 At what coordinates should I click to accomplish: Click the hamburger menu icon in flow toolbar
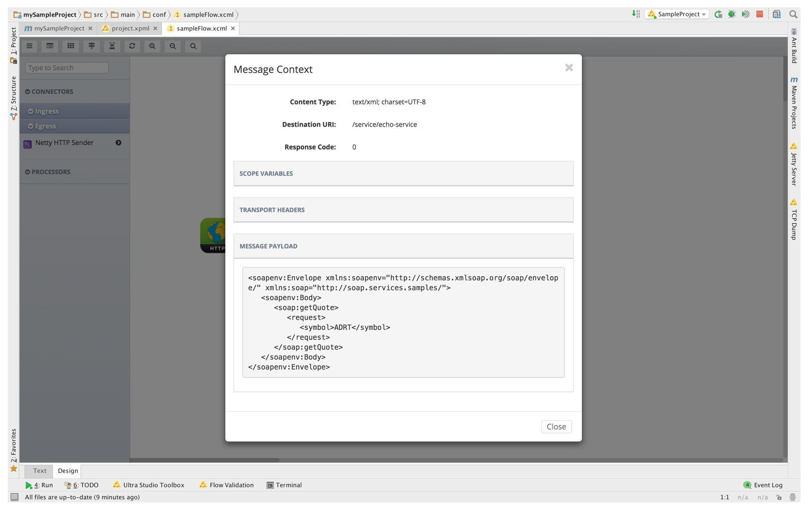pyautogui.click(x=29, y=46)
